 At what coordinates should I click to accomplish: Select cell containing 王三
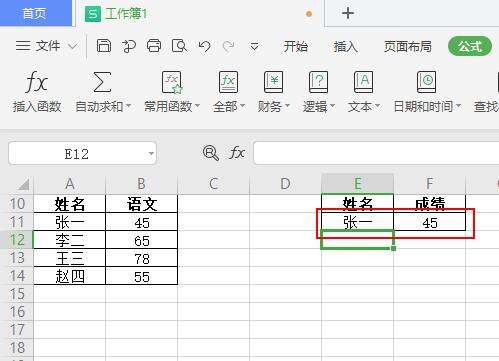point(69,258)
